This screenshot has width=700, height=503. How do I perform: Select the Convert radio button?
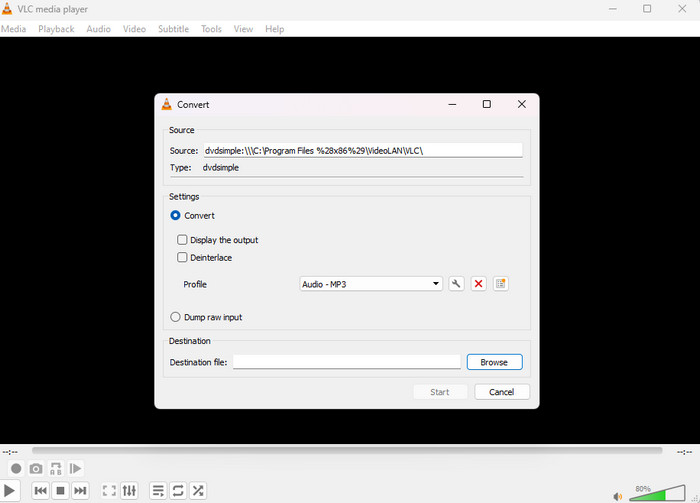tap(175, 216)
